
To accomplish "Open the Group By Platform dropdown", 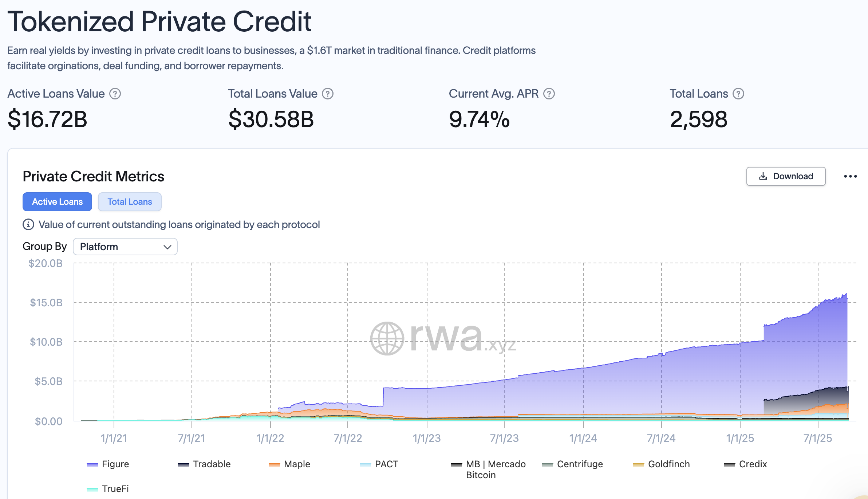I will [125, 247].
